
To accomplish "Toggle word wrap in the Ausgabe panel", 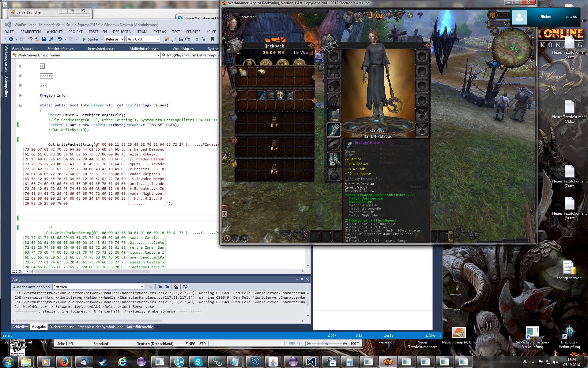I will coord(185,287).
